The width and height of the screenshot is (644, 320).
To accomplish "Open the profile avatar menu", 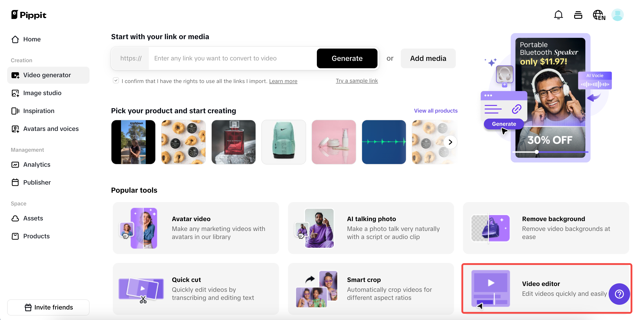I will 618,15.
